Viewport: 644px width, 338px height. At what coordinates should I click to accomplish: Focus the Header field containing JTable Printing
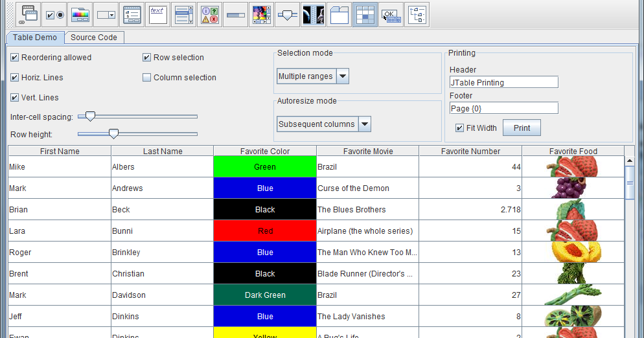coord(504,82)
